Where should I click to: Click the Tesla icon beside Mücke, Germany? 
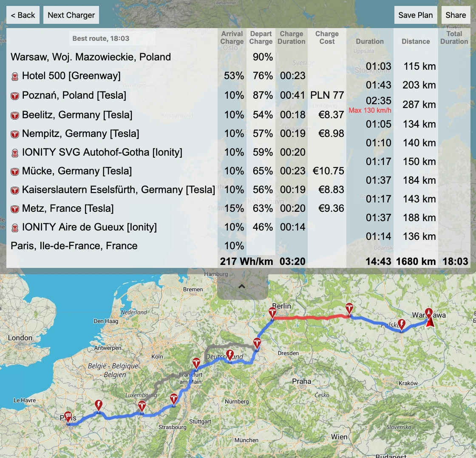[x=14, y=172]
